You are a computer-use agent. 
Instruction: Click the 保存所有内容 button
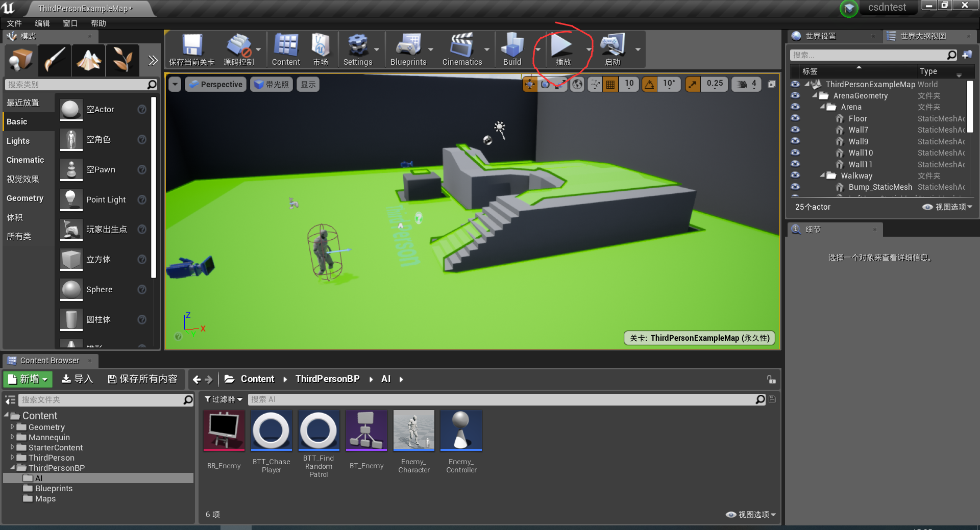coord(143,379)
